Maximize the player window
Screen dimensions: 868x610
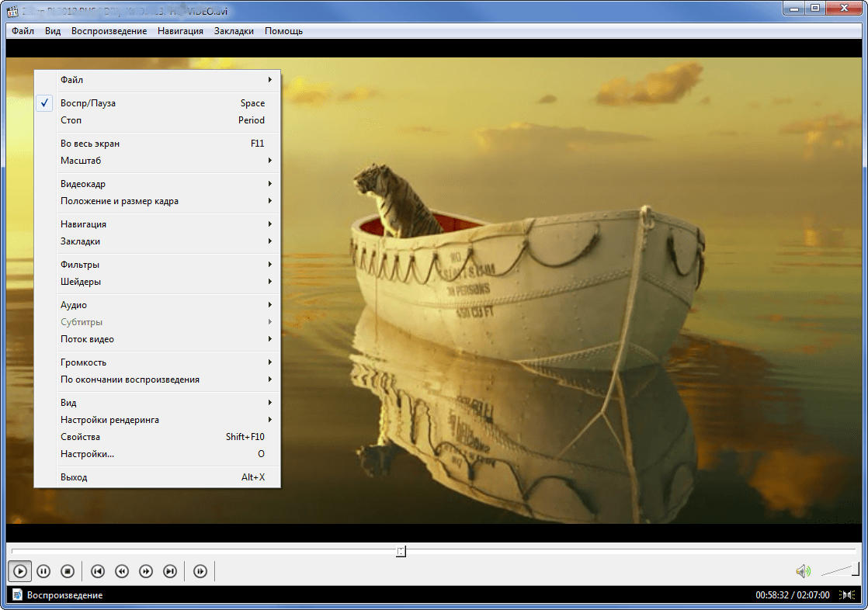(x=815, y=9)
